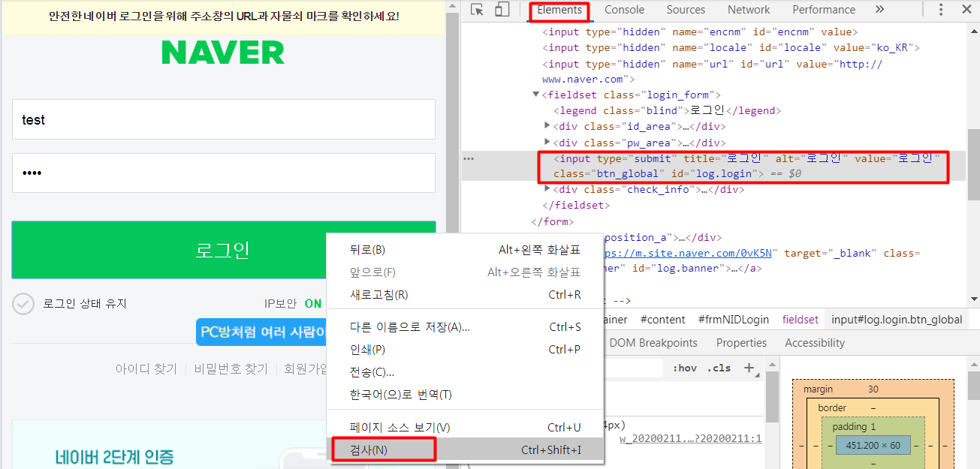
Task: Expand the div check_info node
Action: pyautogui.click(x=547, y=189)
